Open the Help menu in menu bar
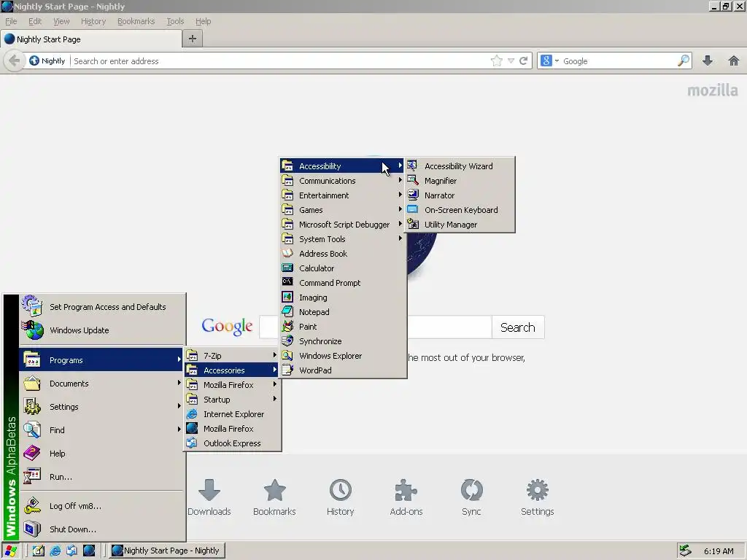This screenshot has width=747, height=560. 203,21
